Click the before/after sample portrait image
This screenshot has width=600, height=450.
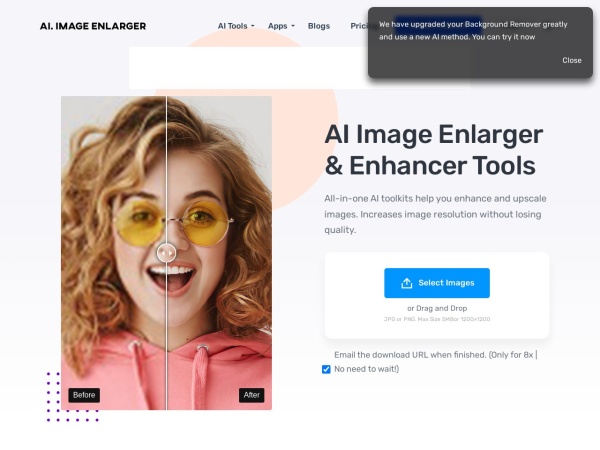tap(166, 253)
